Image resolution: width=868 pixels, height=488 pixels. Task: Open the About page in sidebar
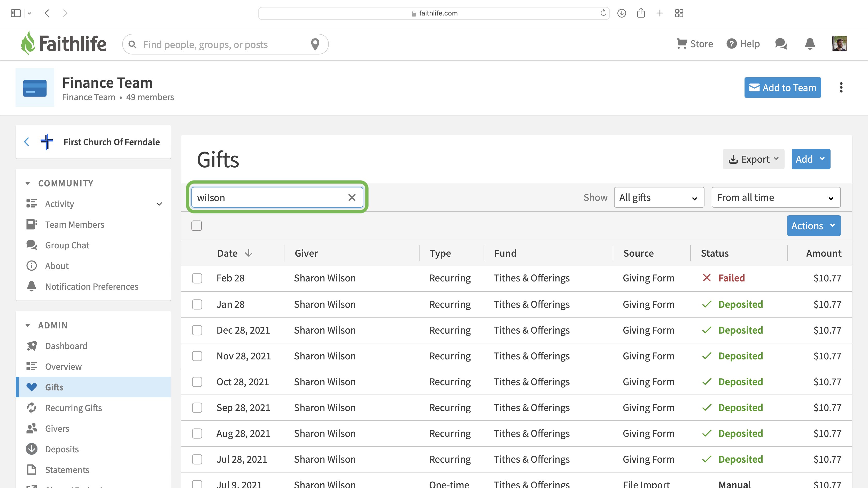click(57, 266)
